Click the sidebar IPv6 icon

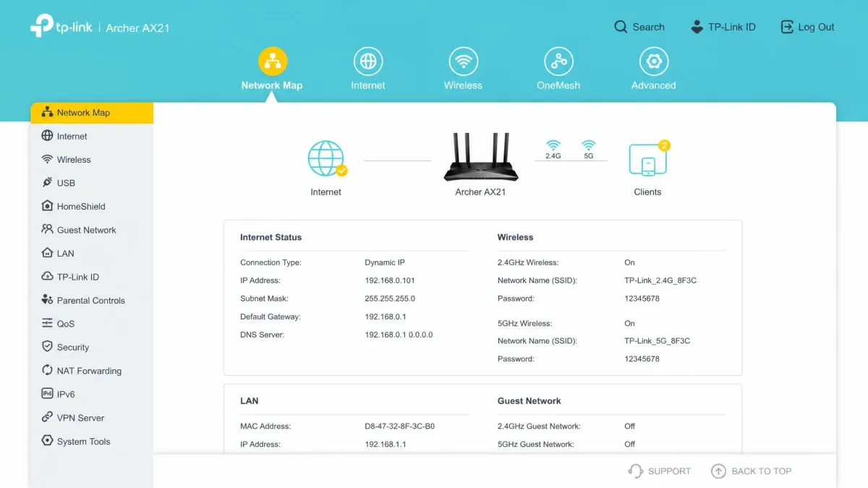[x=47, y=394]
